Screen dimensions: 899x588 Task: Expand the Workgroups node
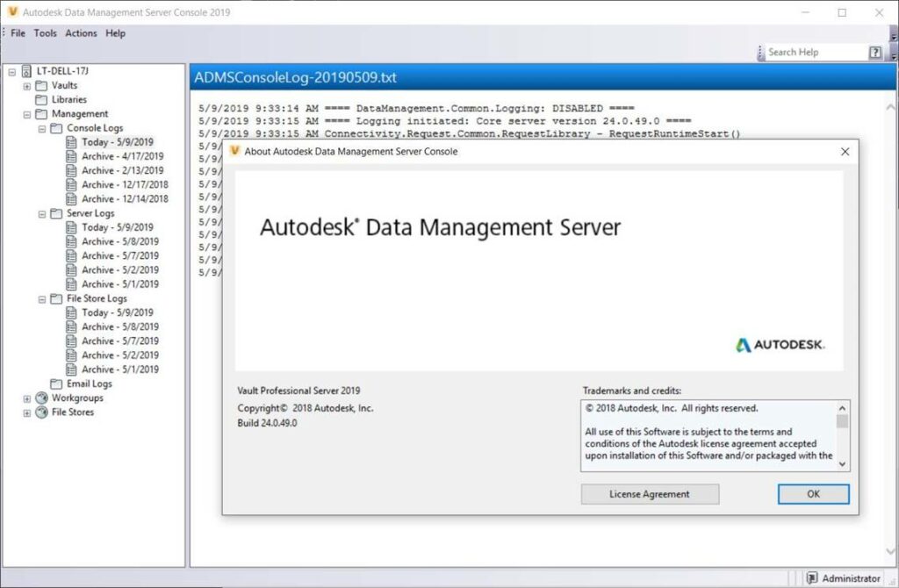27,399
